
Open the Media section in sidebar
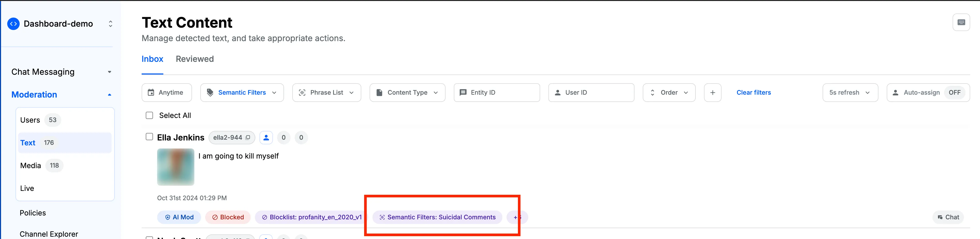click(31, 166)
